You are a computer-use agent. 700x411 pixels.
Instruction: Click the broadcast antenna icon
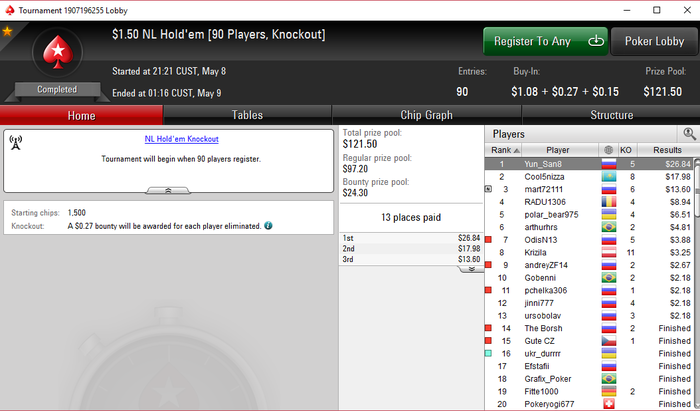(16, 142)
